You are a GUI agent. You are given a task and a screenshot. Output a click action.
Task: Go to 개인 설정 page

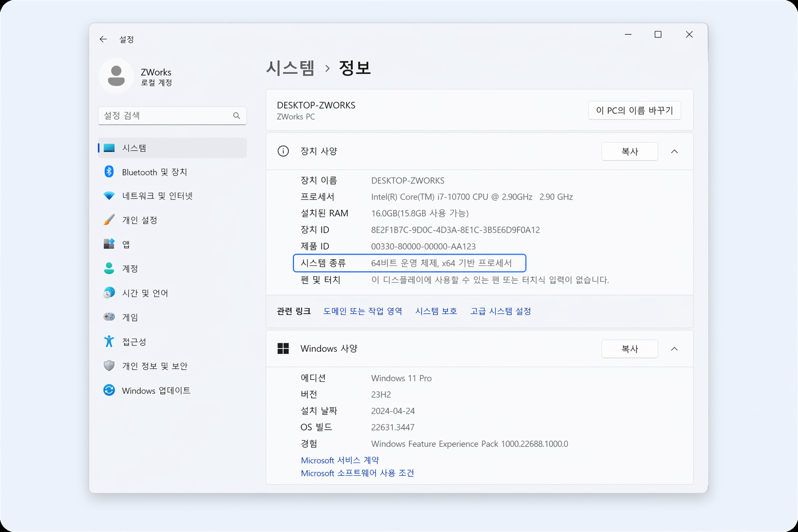(x=172, y=220)
